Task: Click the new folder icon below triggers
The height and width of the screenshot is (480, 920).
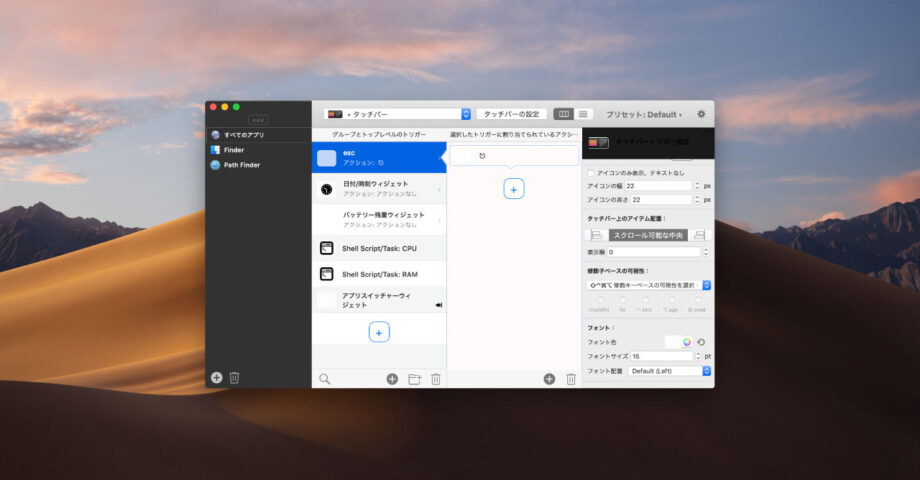Action: point(414,379)
